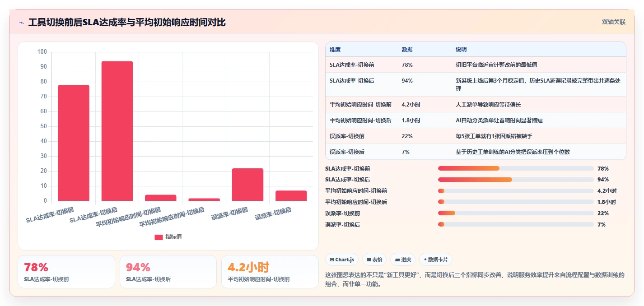
Task: Click description 人工派单导致响应等待偏长
Action: click(488, 104)
